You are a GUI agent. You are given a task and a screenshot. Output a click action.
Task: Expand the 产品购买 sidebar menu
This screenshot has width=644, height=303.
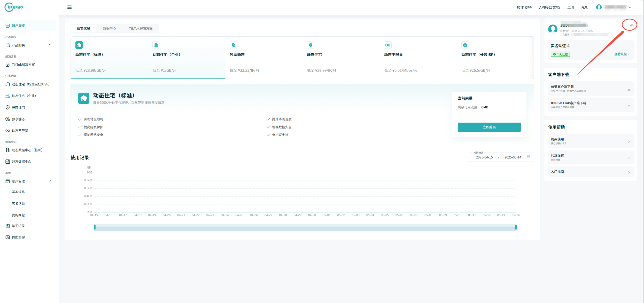click(x=50, y=45)
